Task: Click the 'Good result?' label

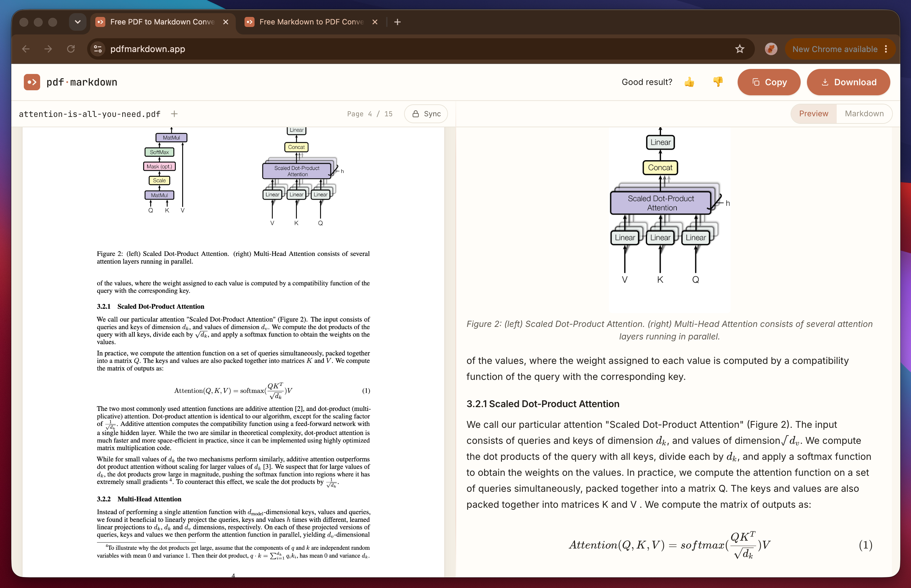Action: click(x=647, y=82)
